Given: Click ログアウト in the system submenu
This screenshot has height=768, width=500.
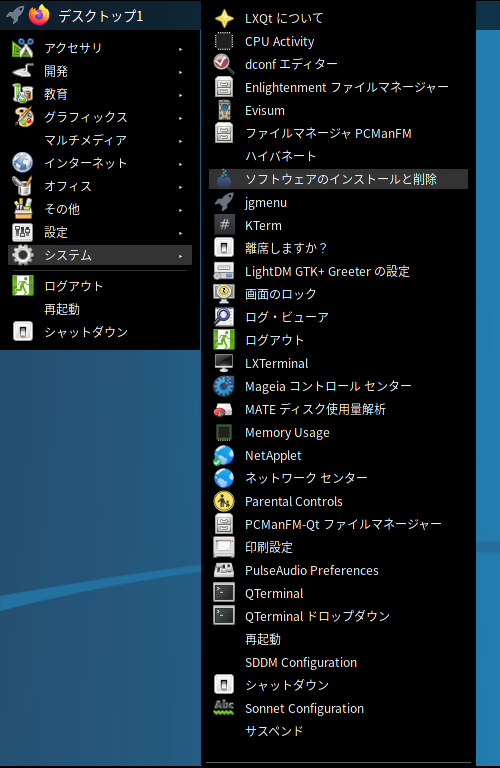Looking at the screenshot, I should [338, 340].
